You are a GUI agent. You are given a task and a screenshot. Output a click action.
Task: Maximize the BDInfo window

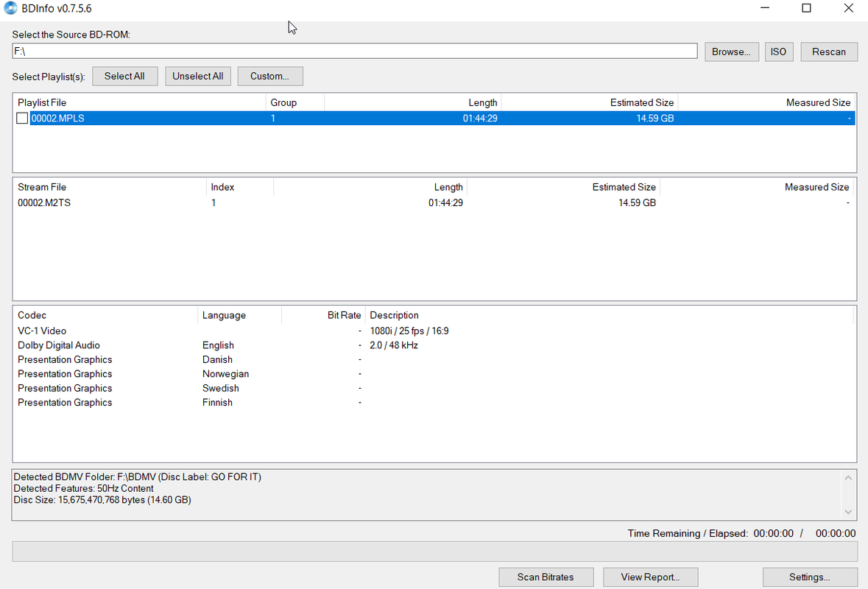pyautogui.click(x=807, y=8)
